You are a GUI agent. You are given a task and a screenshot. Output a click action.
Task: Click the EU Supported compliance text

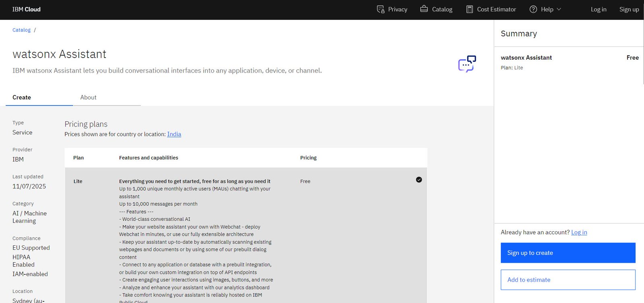click(31, 248)
